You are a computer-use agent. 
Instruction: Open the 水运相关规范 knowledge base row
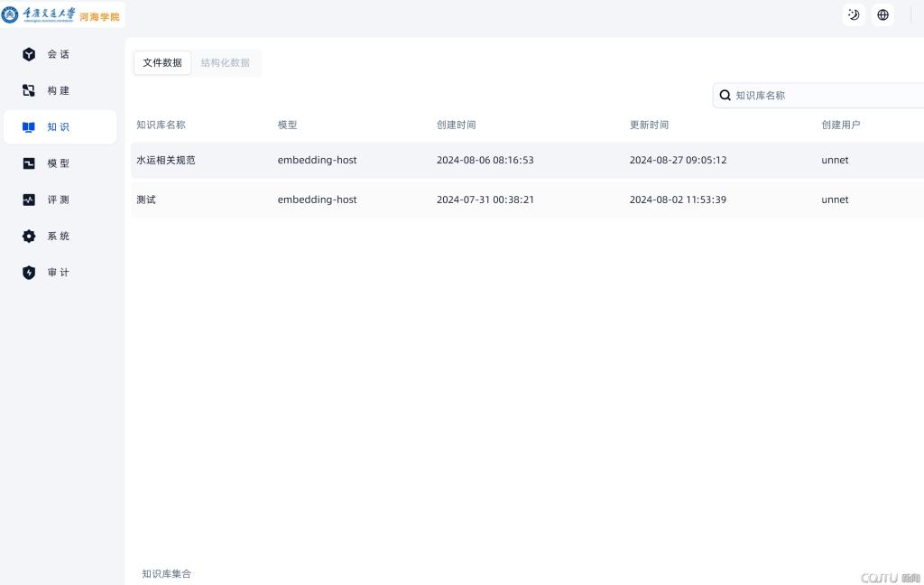coord(166,160)
